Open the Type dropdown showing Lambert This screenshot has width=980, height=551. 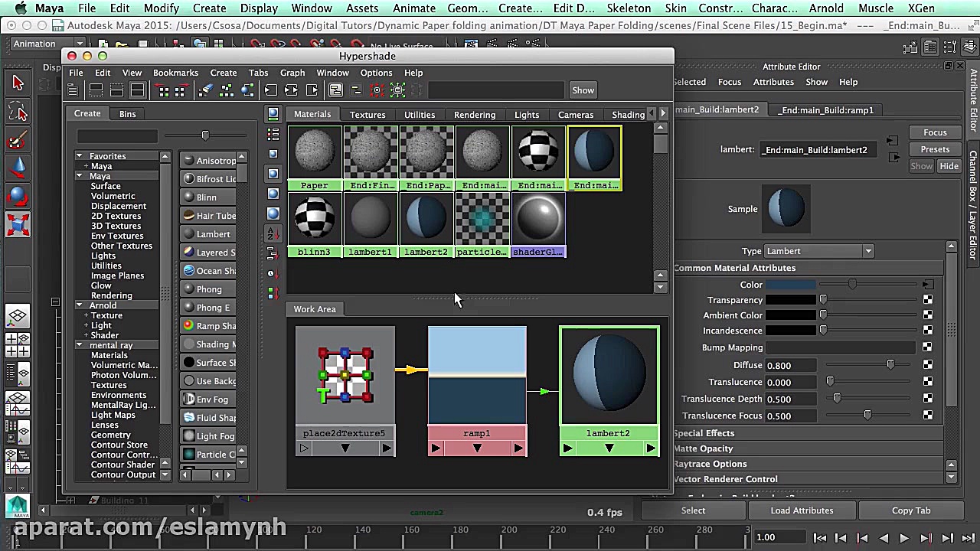[x=819, y=251]
